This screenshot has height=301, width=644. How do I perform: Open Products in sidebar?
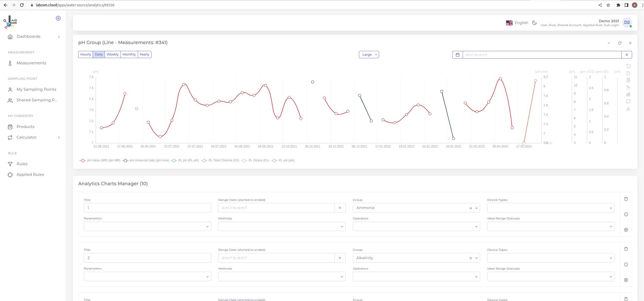pyautogui.click(x=25, y=127)
